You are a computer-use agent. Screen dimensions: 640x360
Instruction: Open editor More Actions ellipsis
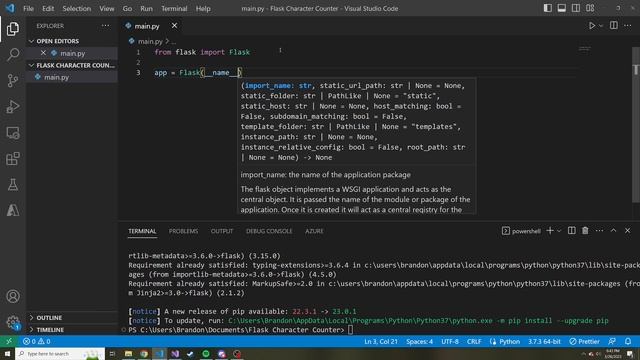pos(628,26)
